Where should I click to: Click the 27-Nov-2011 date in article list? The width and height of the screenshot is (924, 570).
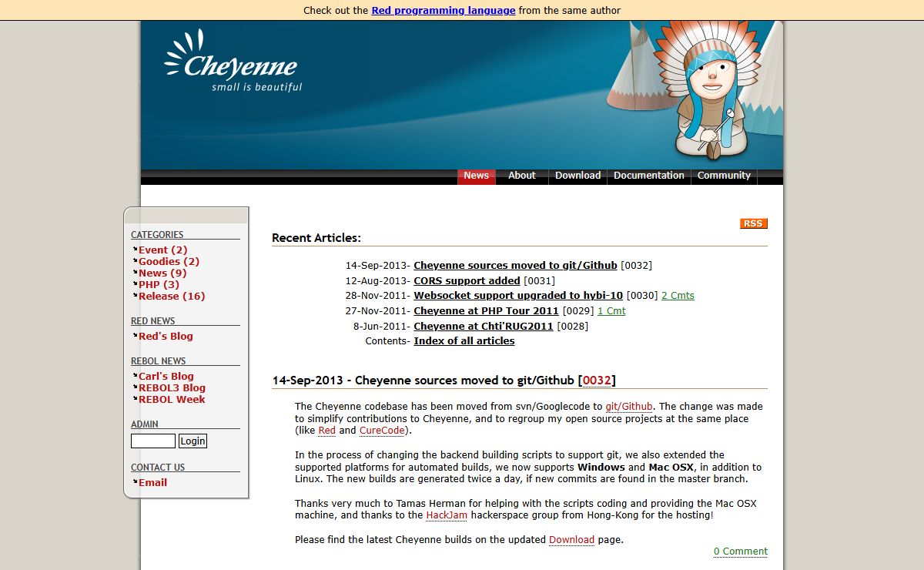[375, 311]
